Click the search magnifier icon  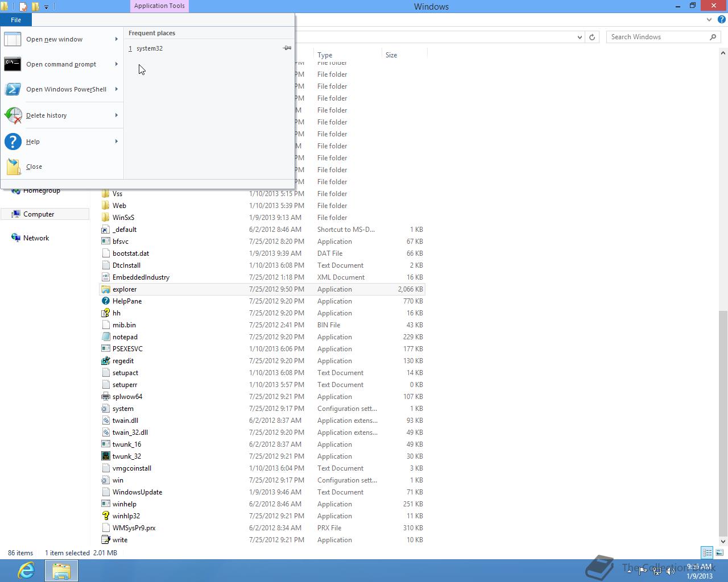coord(713,37)
